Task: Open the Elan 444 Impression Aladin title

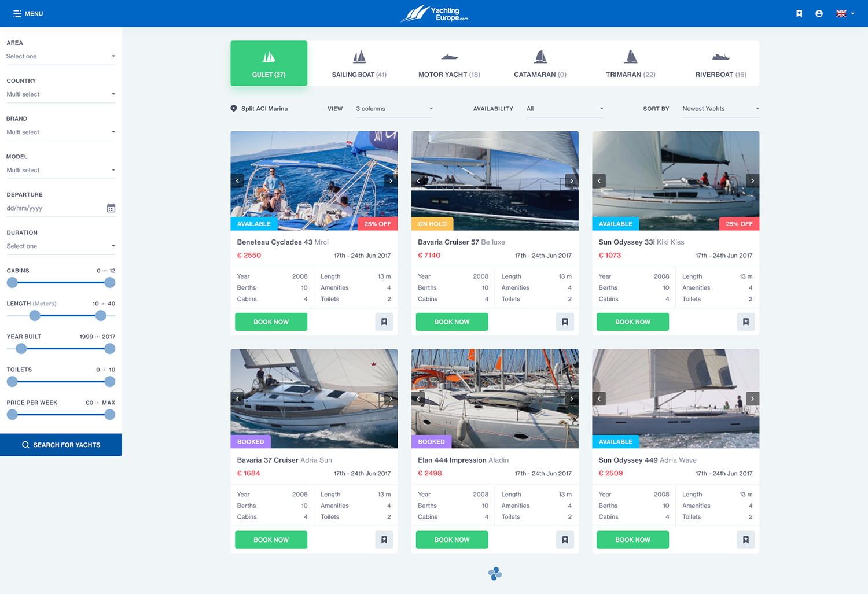Action: click(x=463, y=460)
